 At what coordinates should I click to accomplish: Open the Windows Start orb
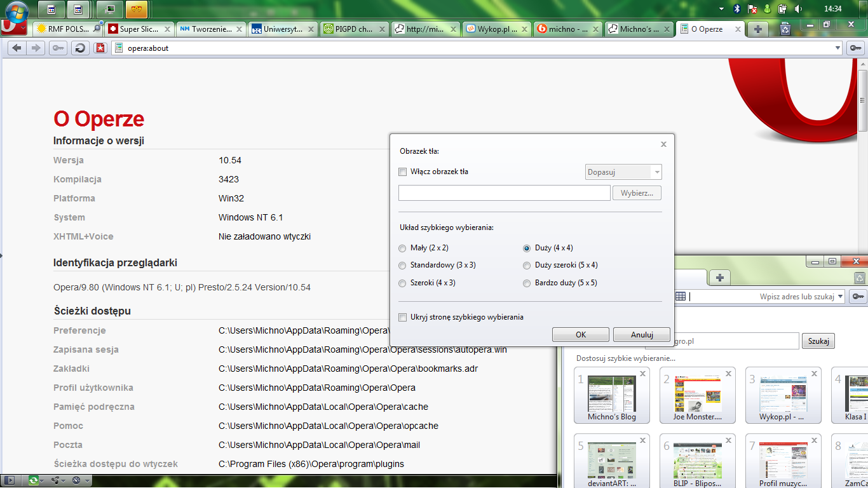15,11
